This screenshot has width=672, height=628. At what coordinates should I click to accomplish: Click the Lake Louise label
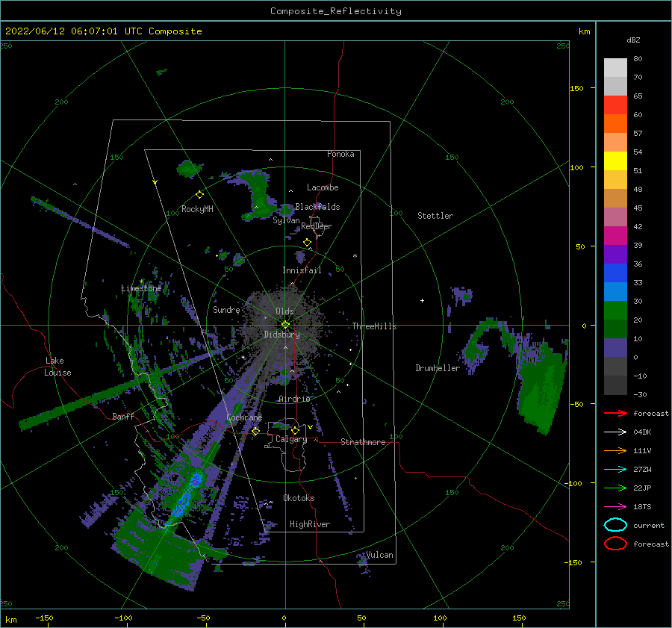58,367
